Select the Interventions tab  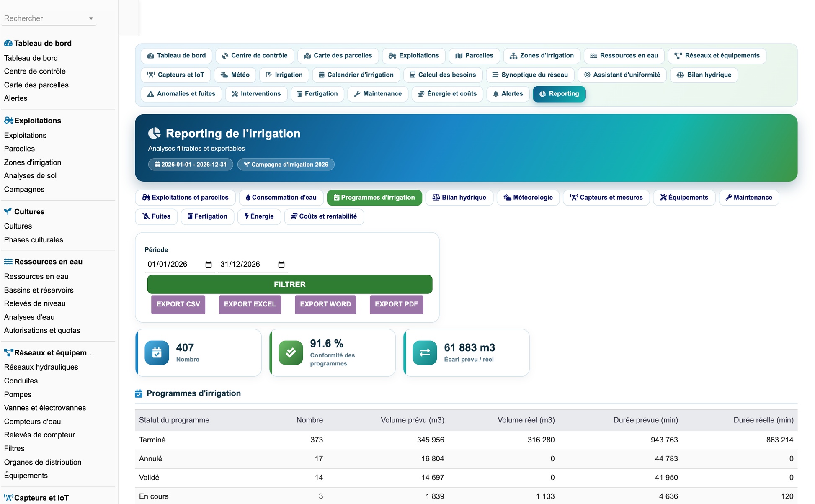(x=256, y=94)
